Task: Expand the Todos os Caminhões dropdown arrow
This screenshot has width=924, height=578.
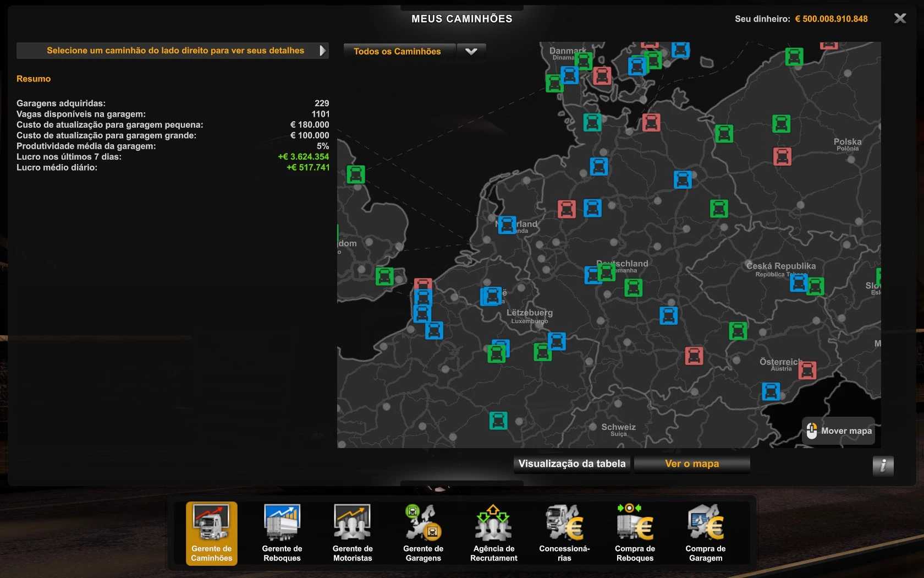Action: pos(471,51)
